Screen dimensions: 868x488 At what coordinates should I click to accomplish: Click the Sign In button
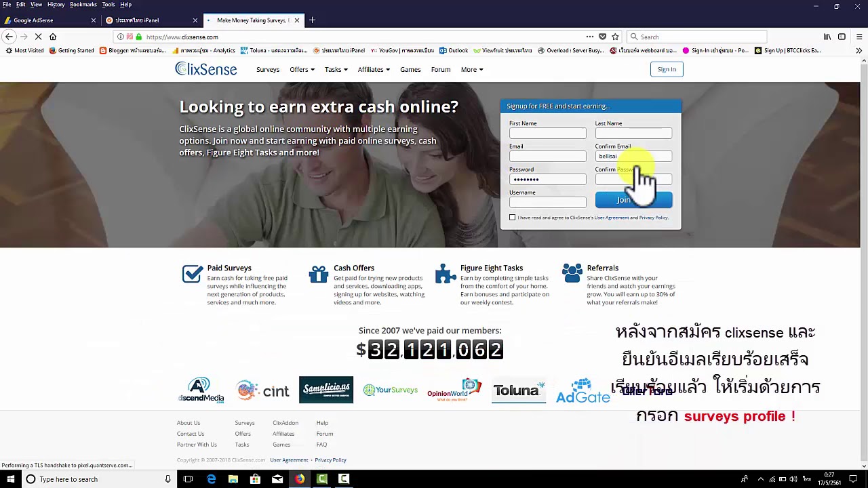[x=667, y=69]
